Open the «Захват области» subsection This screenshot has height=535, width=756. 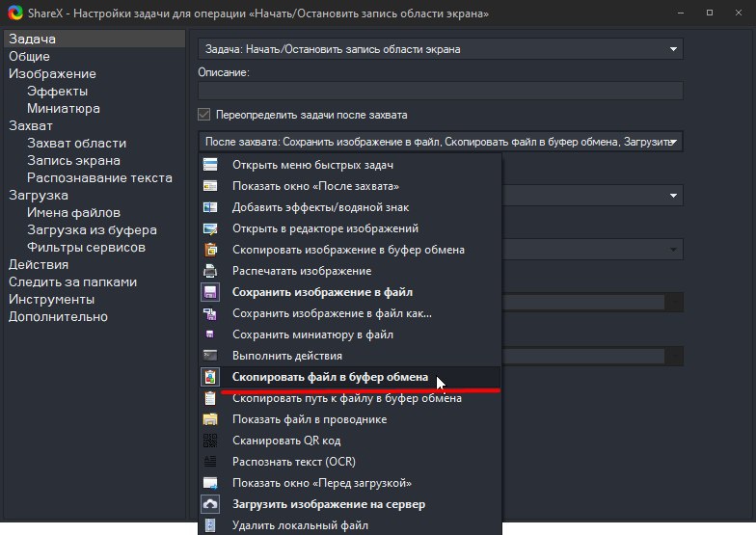click(77, 143)
